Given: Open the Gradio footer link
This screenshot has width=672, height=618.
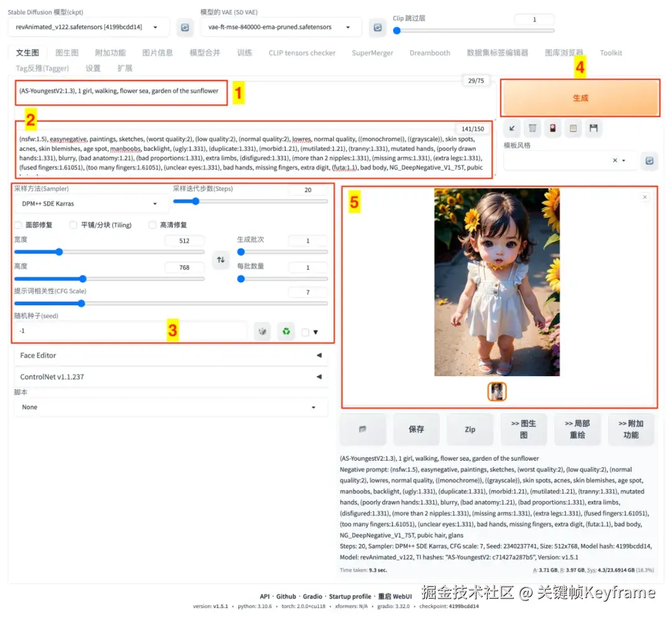Looking at the screenshot, I should tap(312, 596).
